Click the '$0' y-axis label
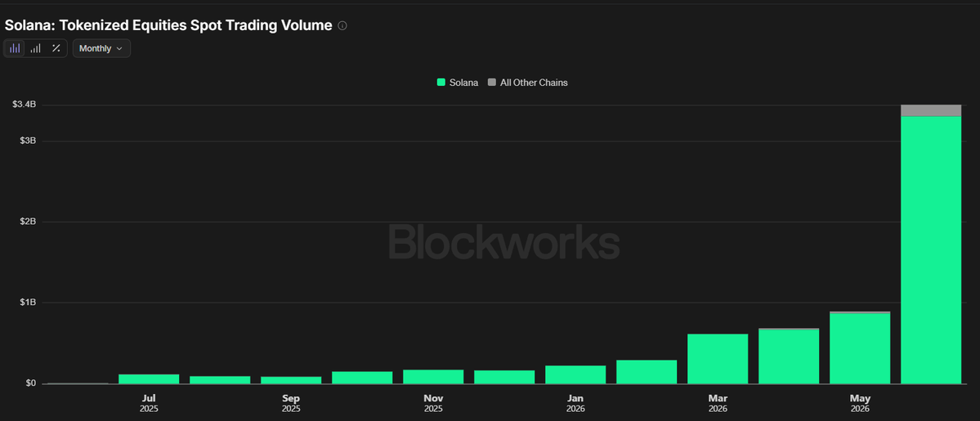Screen dimensions: 980x421 [30, 383]
